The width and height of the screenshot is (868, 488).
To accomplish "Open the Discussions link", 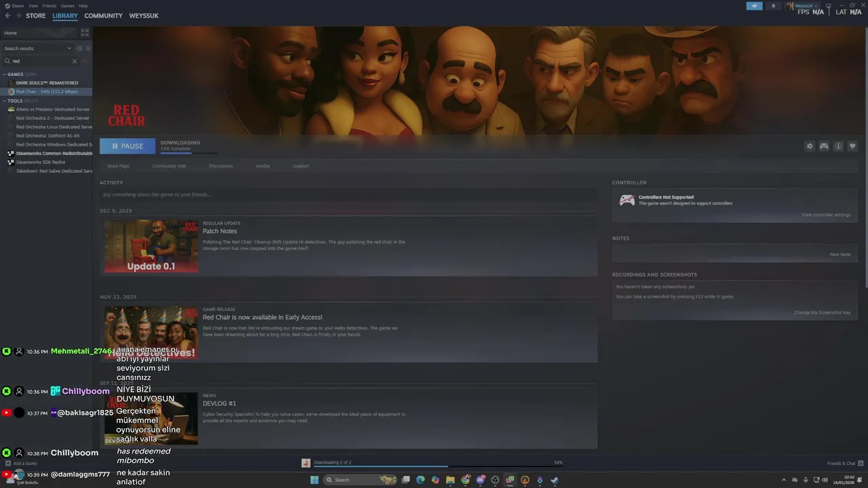I will tap(220, 166).
